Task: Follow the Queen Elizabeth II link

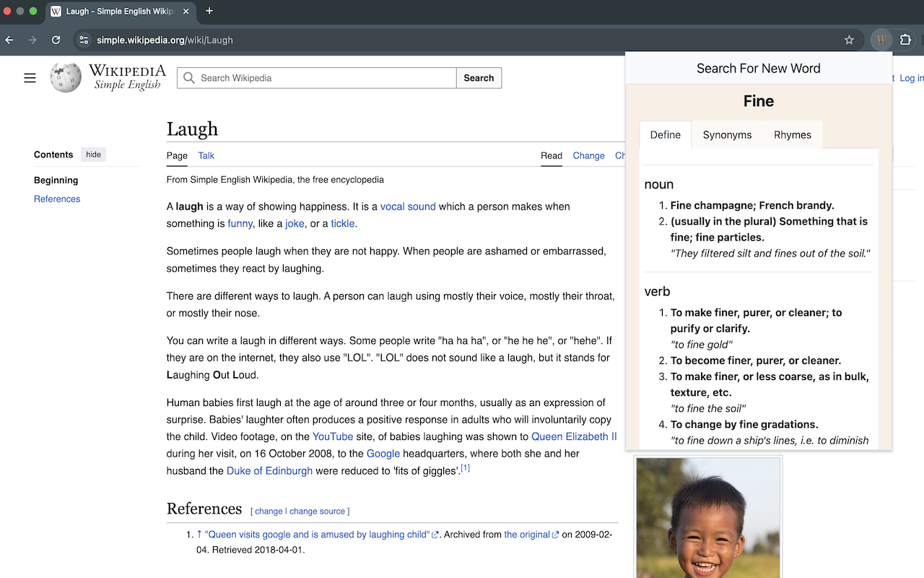Action: [574, 436]
